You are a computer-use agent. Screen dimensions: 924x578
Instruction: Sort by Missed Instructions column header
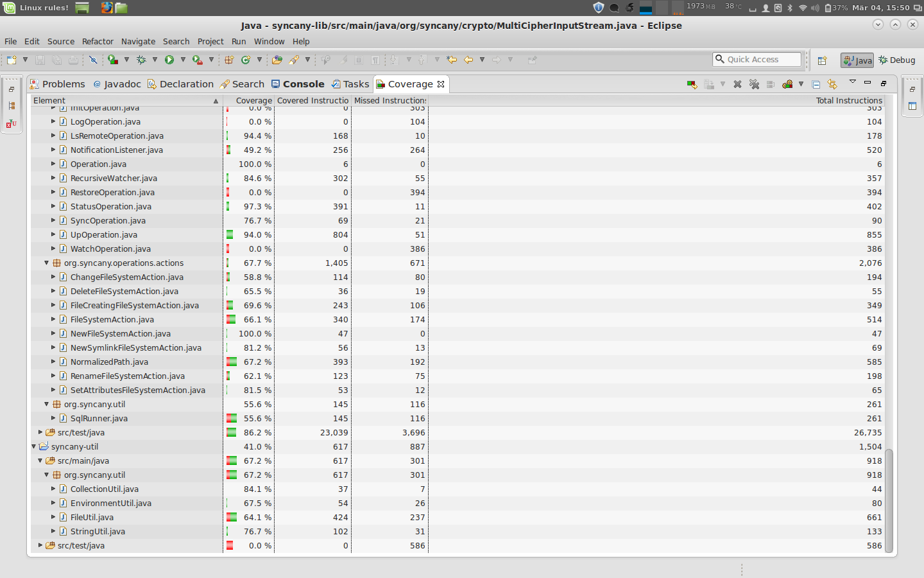tap(389, 101)
